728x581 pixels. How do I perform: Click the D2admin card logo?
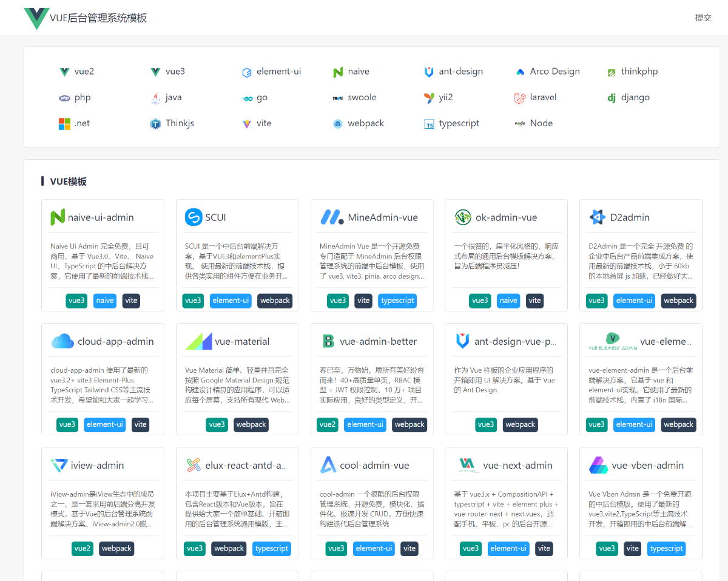tap(598, 217)
